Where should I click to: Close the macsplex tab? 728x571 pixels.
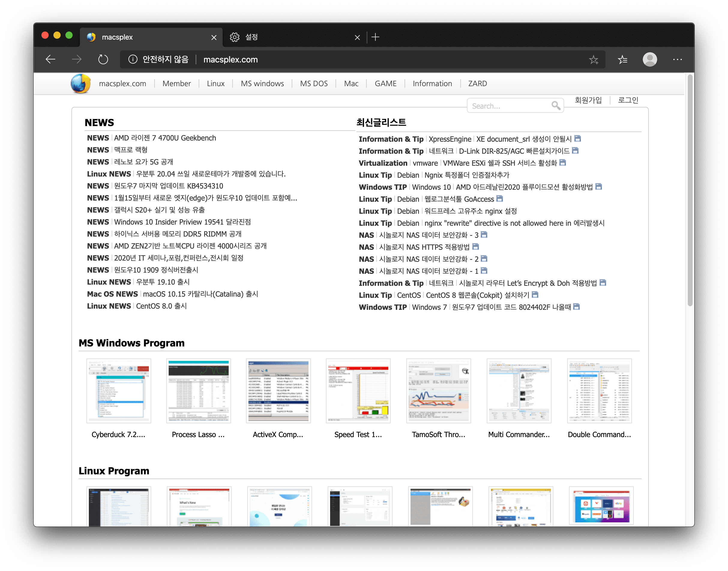pyautogui.click(x=214, y=38)
